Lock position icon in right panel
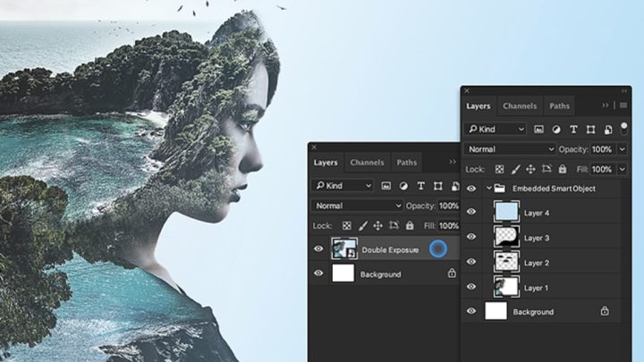 [530, 169]
